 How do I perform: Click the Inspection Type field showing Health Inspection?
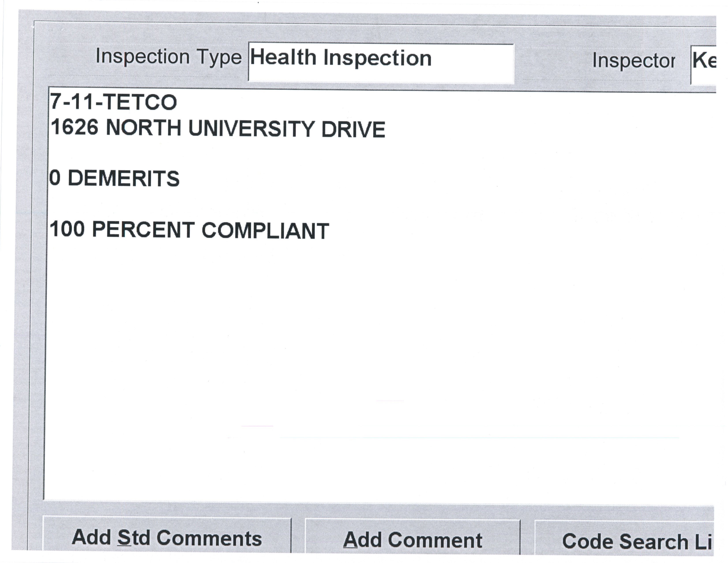point(381,63)
